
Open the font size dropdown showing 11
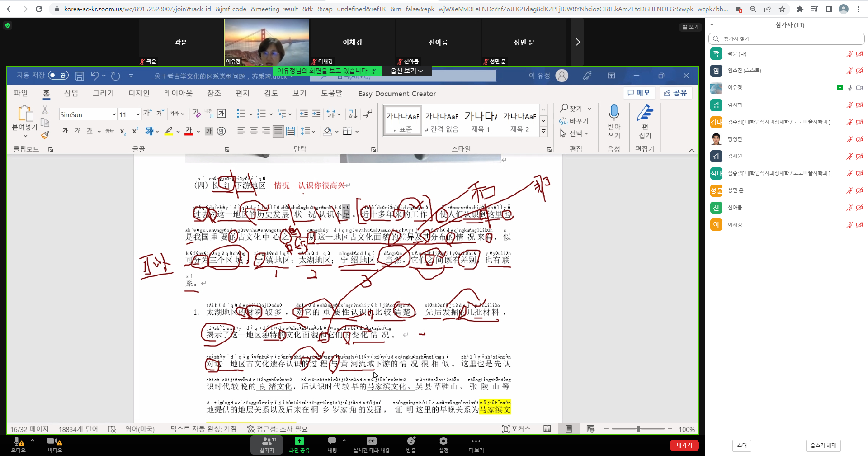click(x=137, y=115)
